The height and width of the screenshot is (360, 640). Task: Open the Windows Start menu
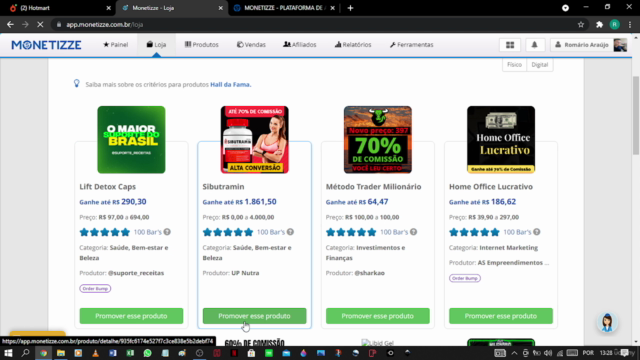(8, 353)
